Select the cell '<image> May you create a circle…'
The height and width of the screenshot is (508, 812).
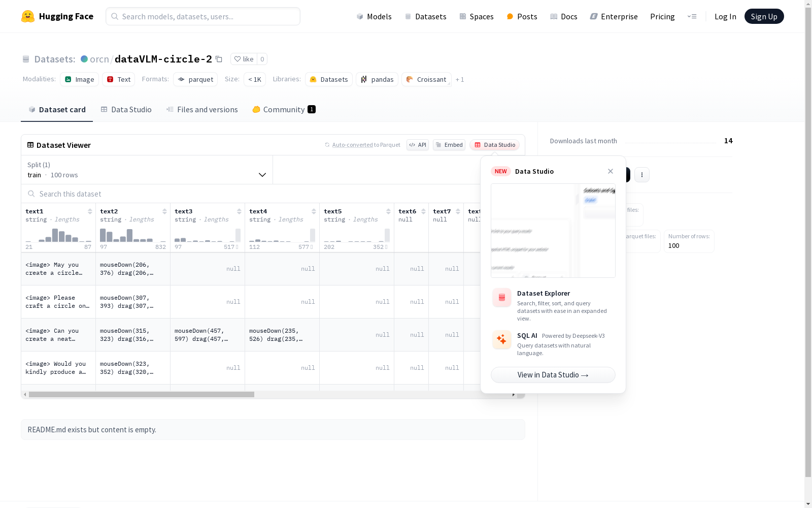tap(58, 269)
